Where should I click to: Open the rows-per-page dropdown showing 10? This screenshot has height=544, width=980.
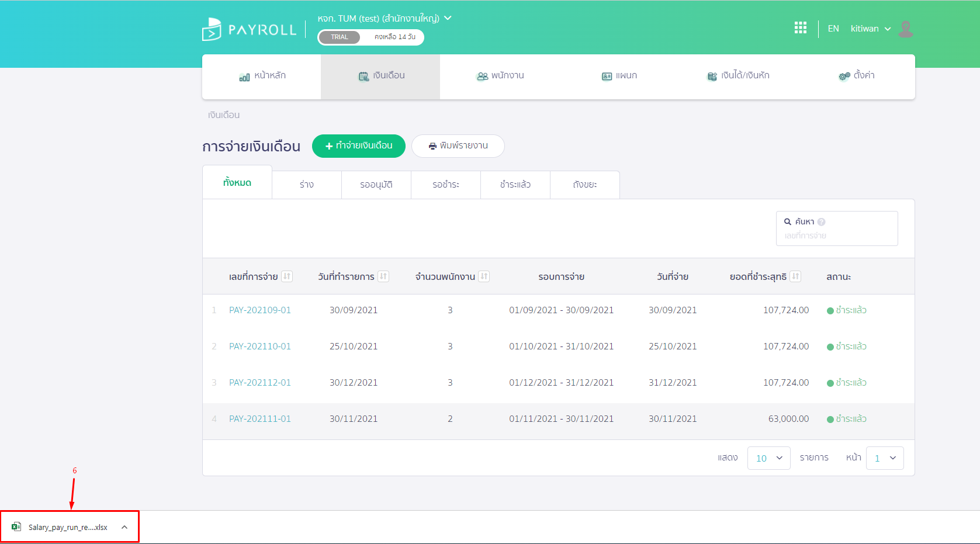point(768,458)
